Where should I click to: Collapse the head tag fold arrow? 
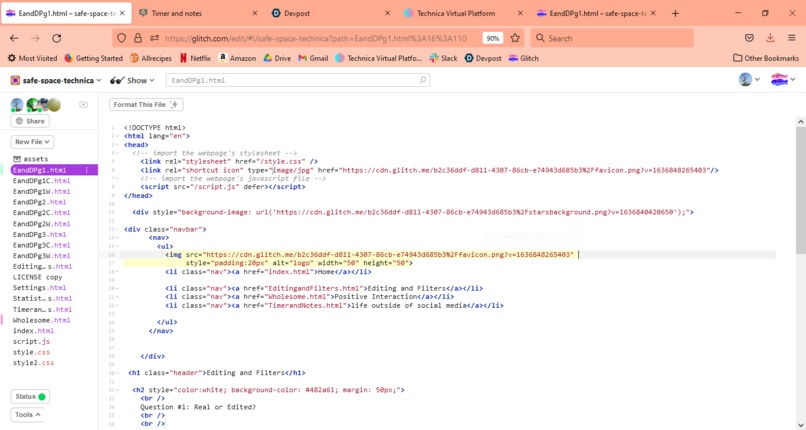[x=117, y=145]
